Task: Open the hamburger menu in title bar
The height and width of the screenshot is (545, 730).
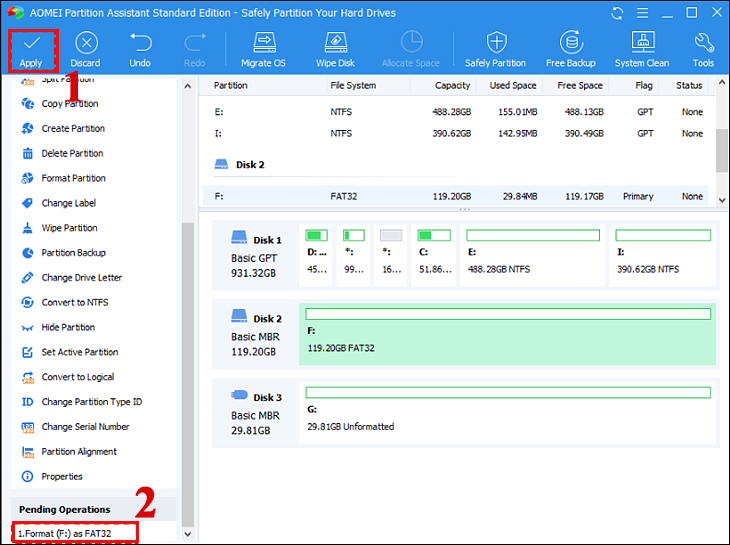Action: (642, 13)
